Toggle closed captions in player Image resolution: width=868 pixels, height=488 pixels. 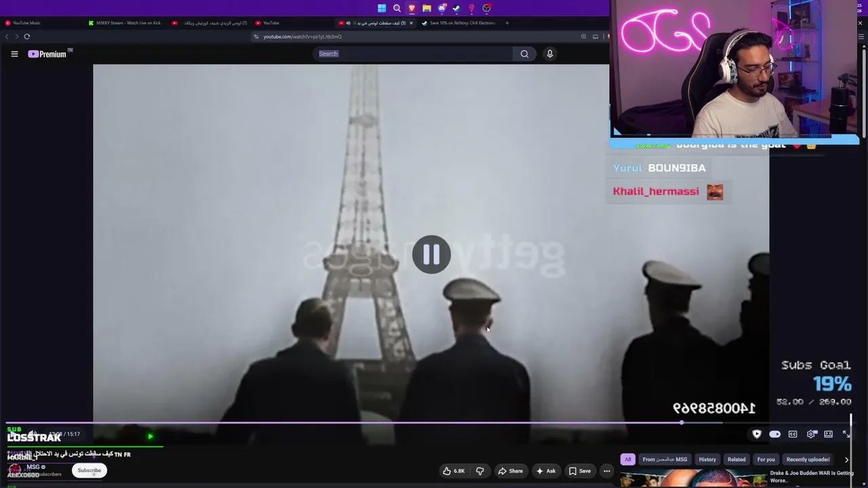(x=793, y=434)
